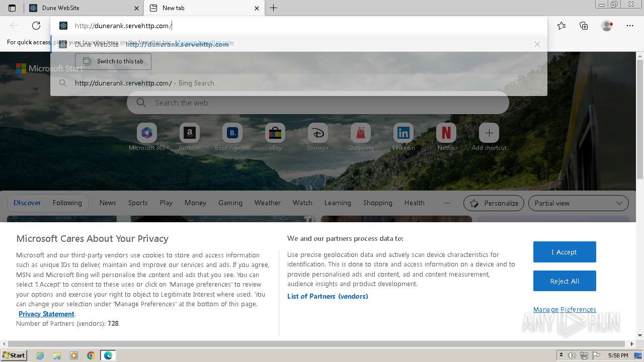Open Internet Explorer from the taskbar
Viewport: 644px width, 362px height.
[40, 355]
